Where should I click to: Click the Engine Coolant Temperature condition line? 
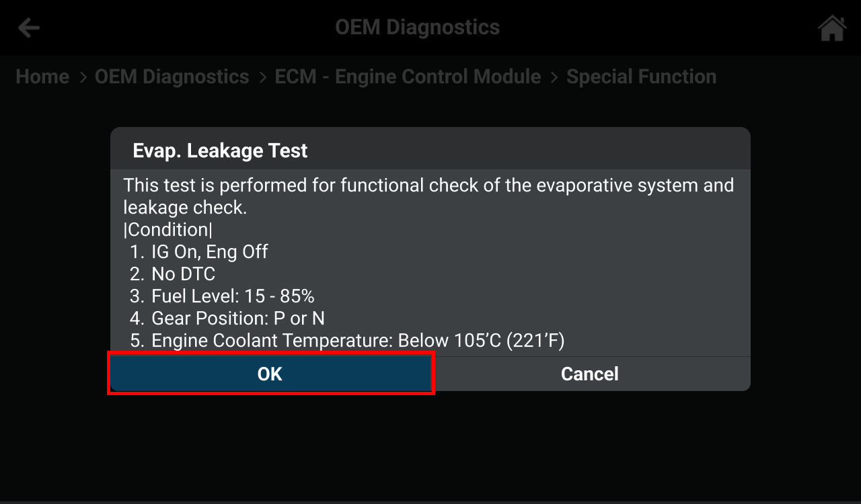click(x=357, y=341)
